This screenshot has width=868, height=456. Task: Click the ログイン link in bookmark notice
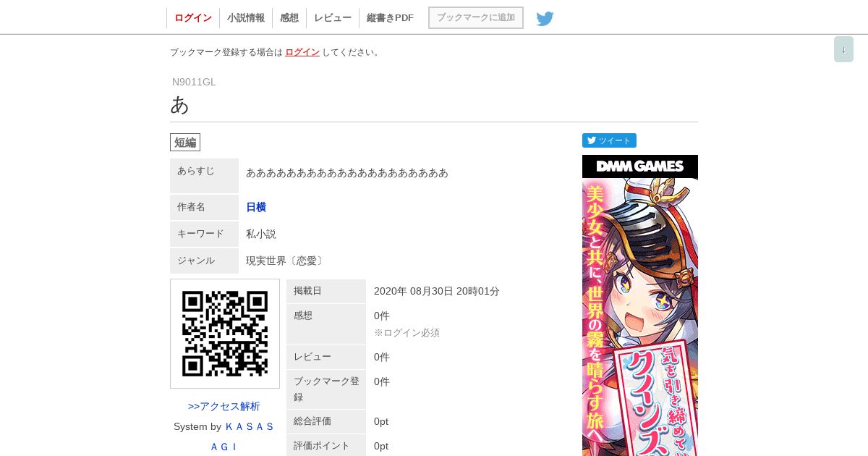[x=302, y=52]
